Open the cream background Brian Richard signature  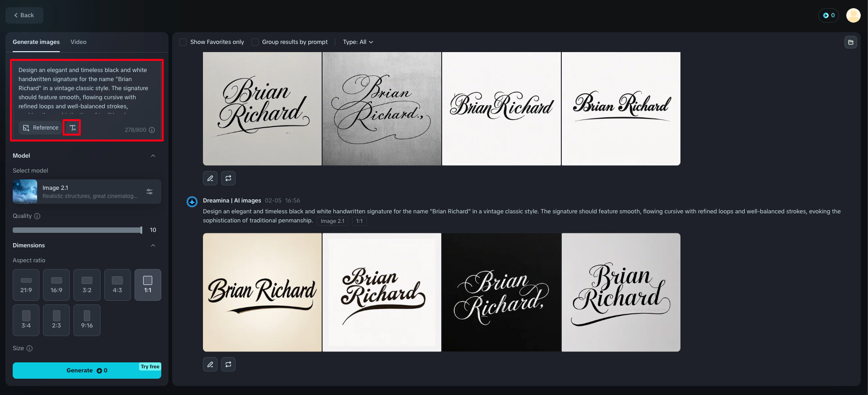click(262, 293)
